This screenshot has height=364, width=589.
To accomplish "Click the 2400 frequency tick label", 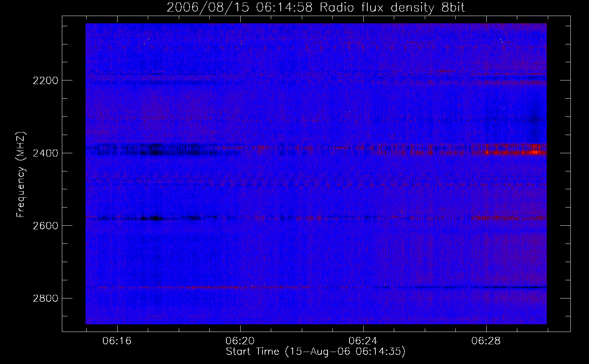I will pyautogui.click(x=46, y=153).
